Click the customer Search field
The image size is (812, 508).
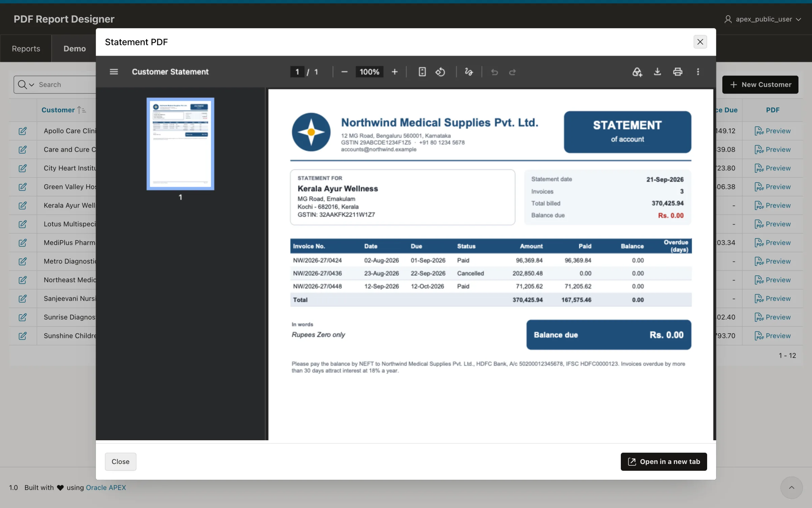coord(66,85)
